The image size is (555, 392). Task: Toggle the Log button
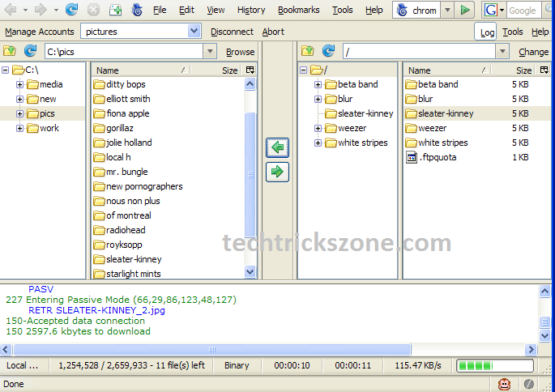487,32
